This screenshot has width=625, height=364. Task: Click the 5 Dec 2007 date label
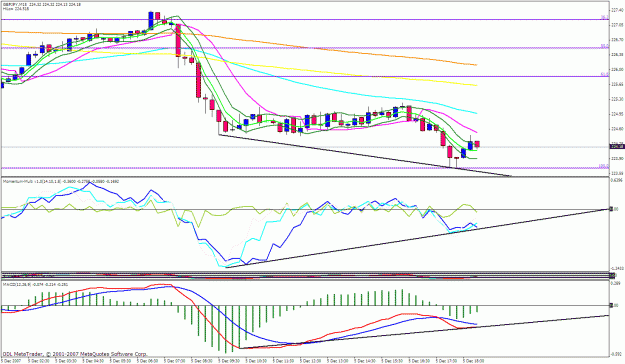click(x=10, y=360)
